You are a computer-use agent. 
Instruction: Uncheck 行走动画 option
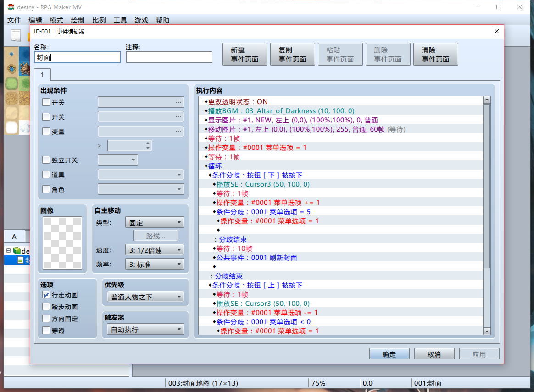pos(46,295)
